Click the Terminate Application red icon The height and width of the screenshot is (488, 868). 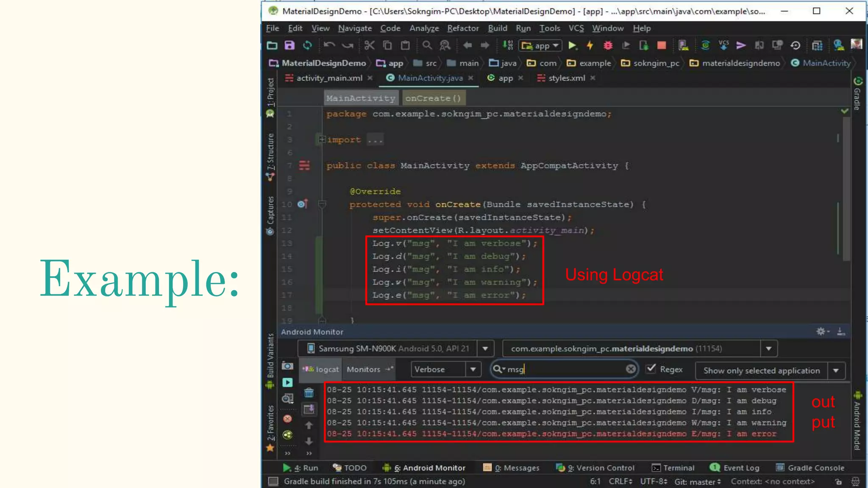coord(287,419)
